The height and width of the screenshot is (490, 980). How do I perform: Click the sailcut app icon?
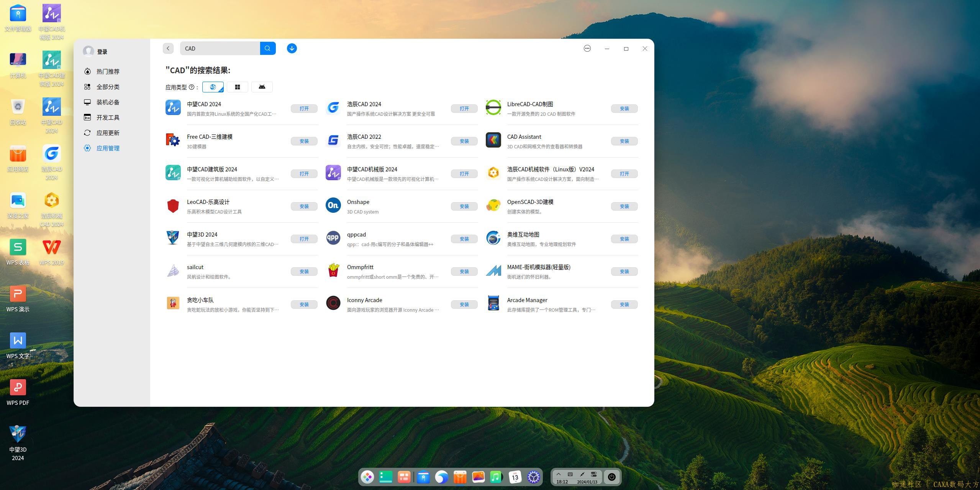click(173, 270)
